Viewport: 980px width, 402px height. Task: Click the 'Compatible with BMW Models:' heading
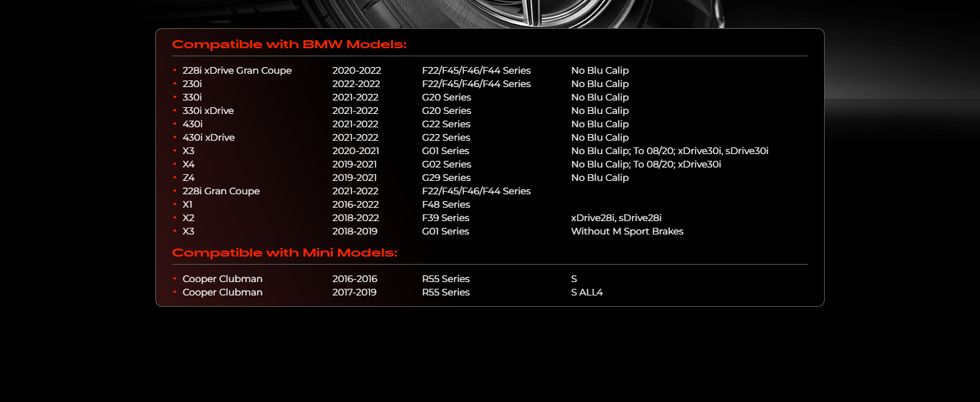click(289, 45)
